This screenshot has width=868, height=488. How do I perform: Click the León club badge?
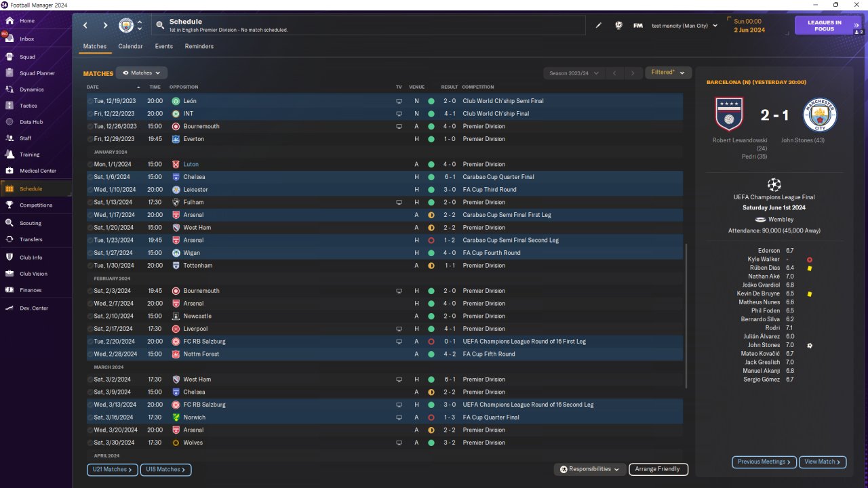pos(176,101)
